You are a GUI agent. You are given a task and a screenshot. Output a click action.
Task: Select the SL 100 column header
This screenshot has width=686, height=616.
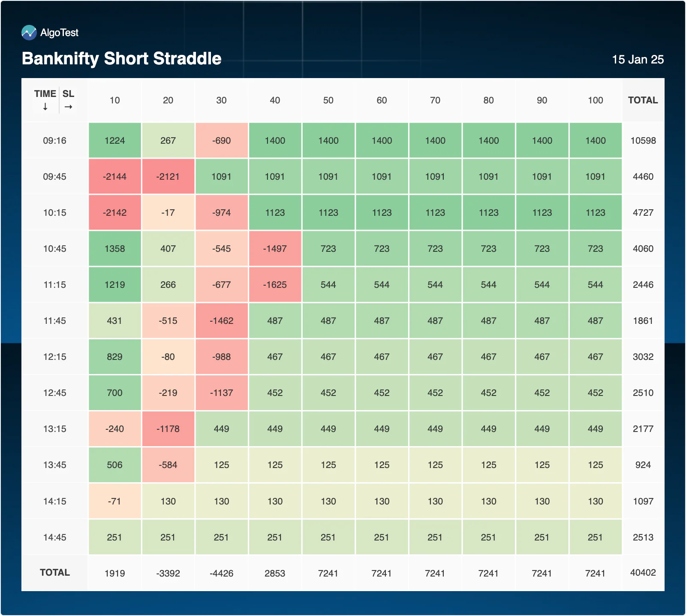(596, 100)
